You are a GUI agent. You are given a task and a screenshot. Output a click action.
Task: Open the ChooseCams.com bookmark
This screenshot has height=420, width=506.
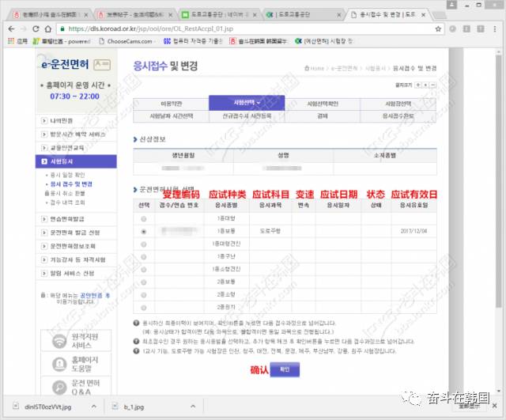pos(126,41)
